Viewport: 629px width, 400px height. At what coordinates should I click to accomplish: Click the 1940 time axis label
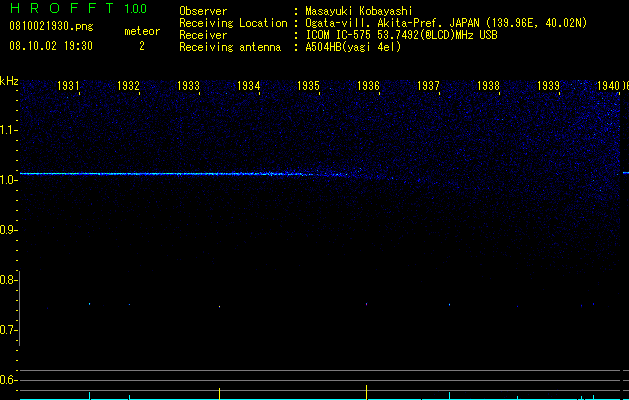point(608,86)
